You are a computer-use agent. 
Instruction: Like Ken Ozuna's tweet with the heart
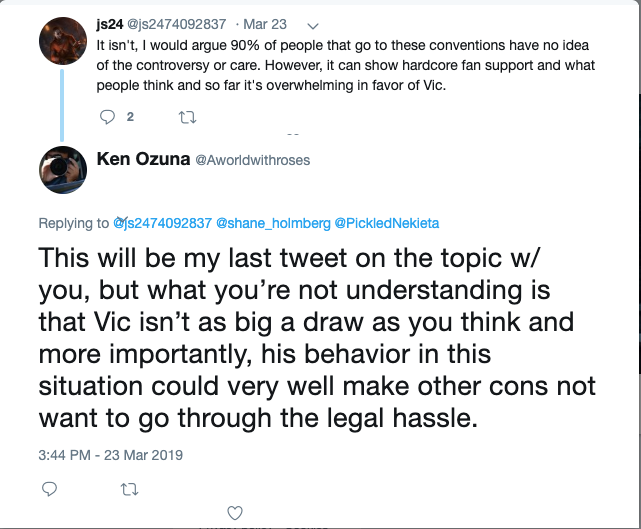[235, 513]
